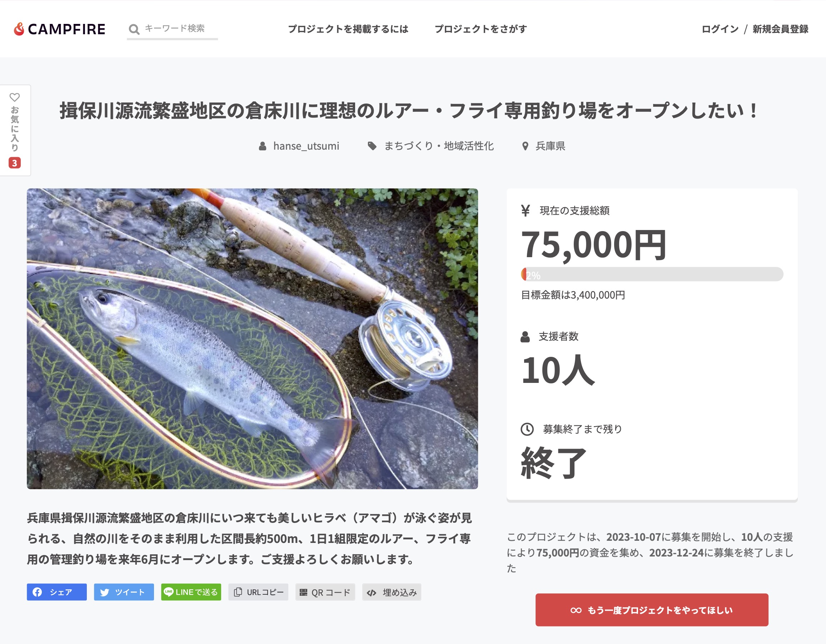Click the funding progress bar
The width and height of the screenshot is (826, 644).
pos(652,274)
